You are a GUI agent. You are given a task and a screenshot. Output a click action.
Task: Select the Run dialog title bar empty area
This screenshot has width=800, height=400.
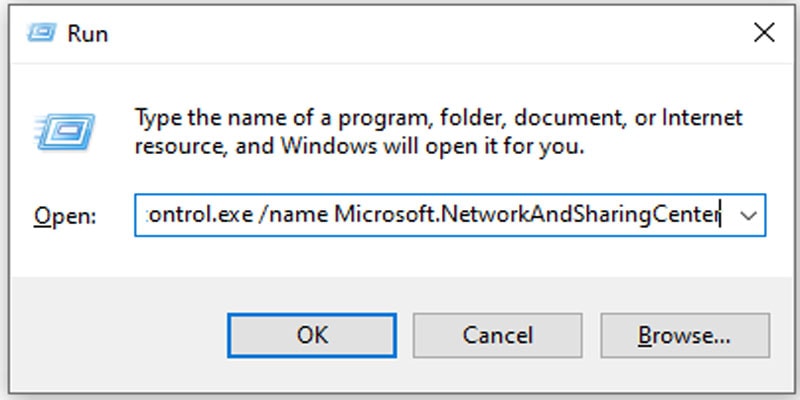(x=429, y=34)
